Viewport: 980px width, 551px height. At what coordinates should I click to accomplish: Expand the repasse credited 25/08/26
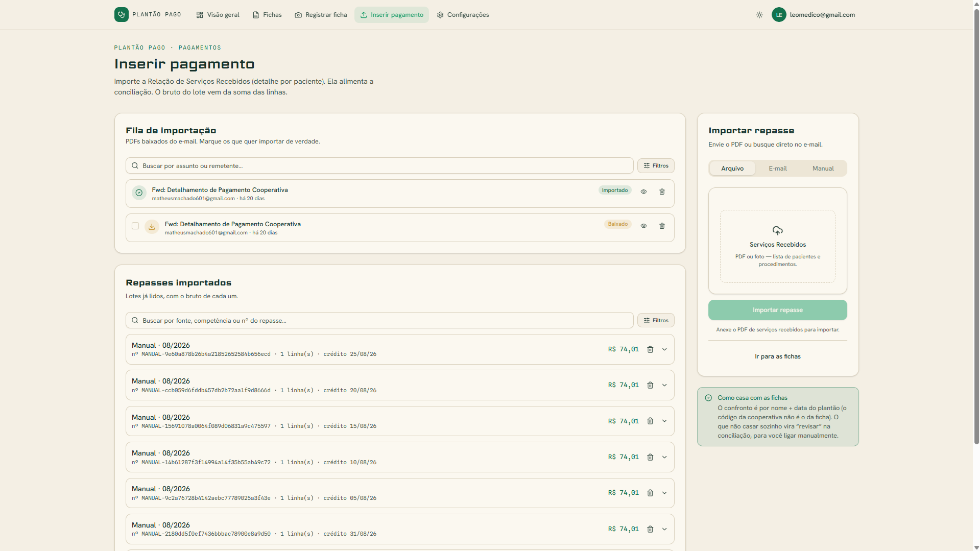click(664, 349)
